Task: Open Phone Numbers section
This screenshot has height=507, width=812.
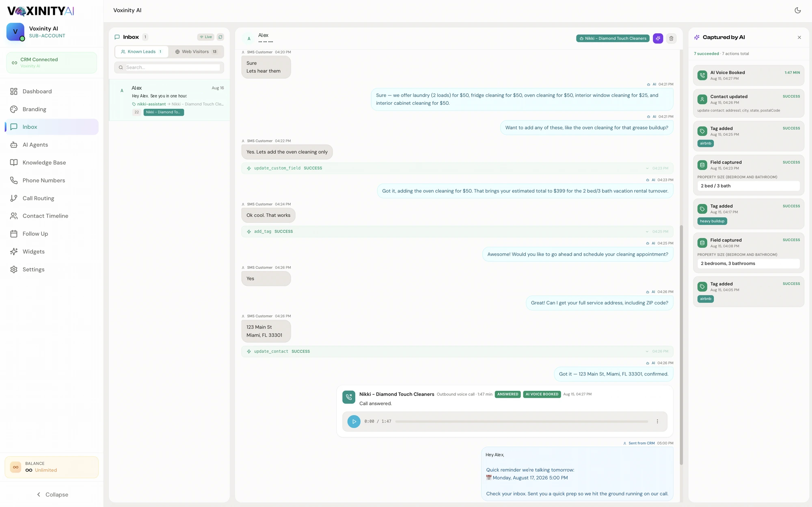Action: click(x=52, y=180)
